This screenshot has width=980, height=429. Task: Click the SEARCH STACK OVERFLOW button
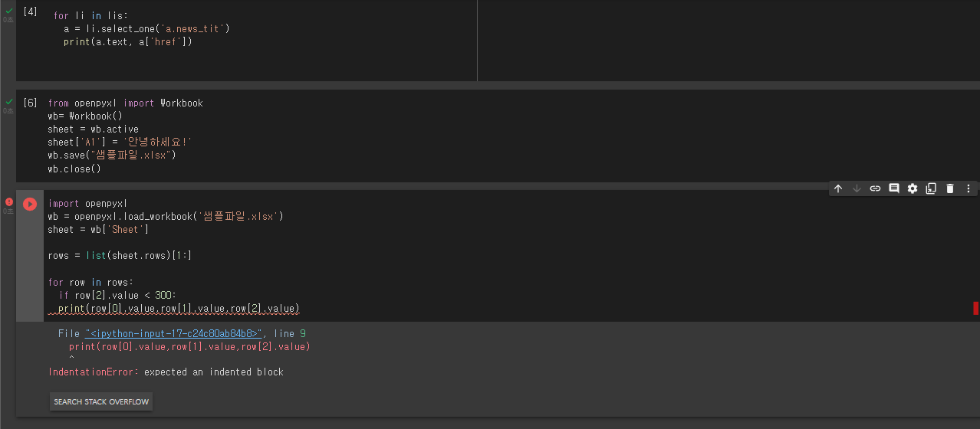pyautogui.click(x=101, y=401)
